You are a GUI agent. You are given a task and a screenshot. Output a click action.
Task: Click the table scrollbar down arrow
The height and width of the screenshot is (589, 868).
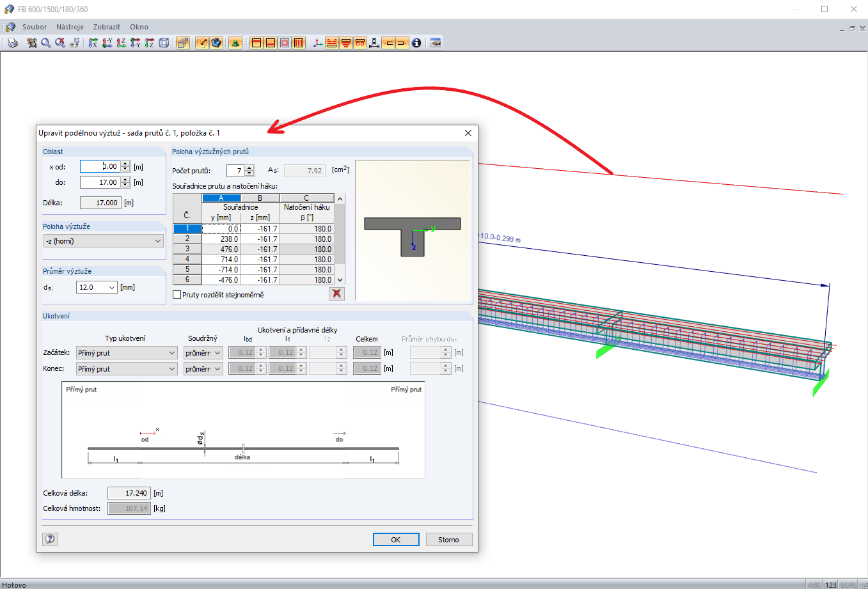pos(340,279)
